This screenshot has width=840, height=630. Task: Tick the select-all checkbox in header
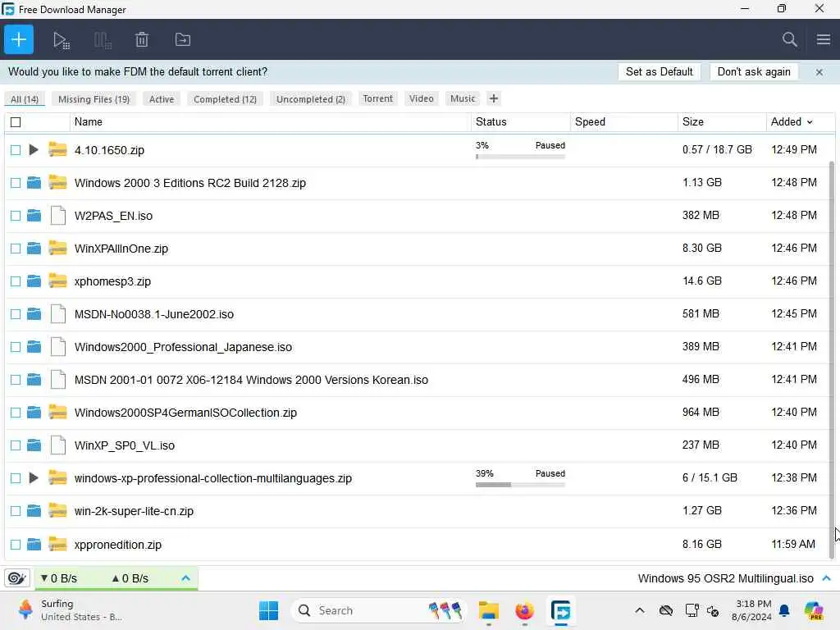[x=16, y=122]
